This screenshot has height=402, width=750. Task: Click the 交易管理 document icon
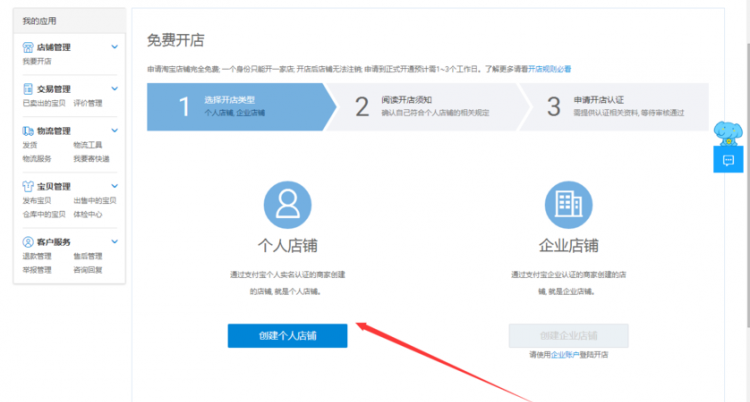pyautogui.click(x=28, y=89)
